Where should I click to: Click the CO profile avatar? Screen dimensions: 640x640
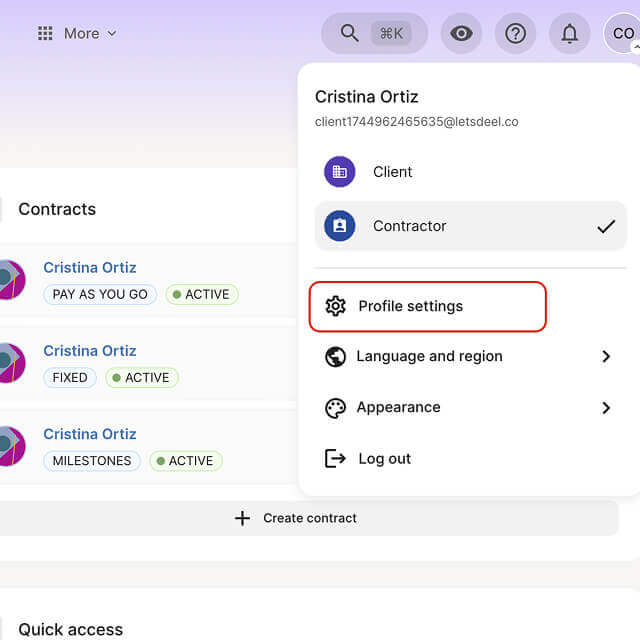[x=623, y=33]
